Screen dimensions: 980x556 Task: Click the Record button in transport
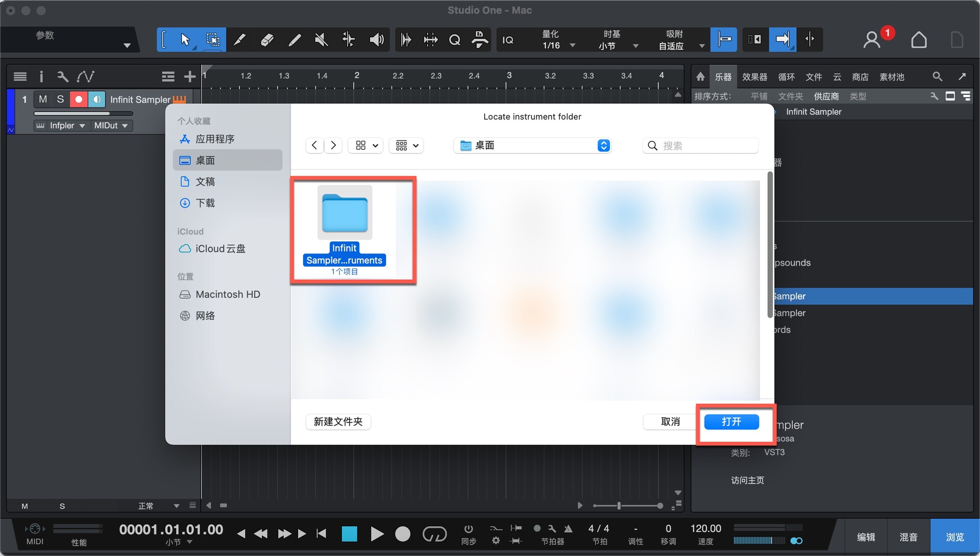(x=403, y=534)
